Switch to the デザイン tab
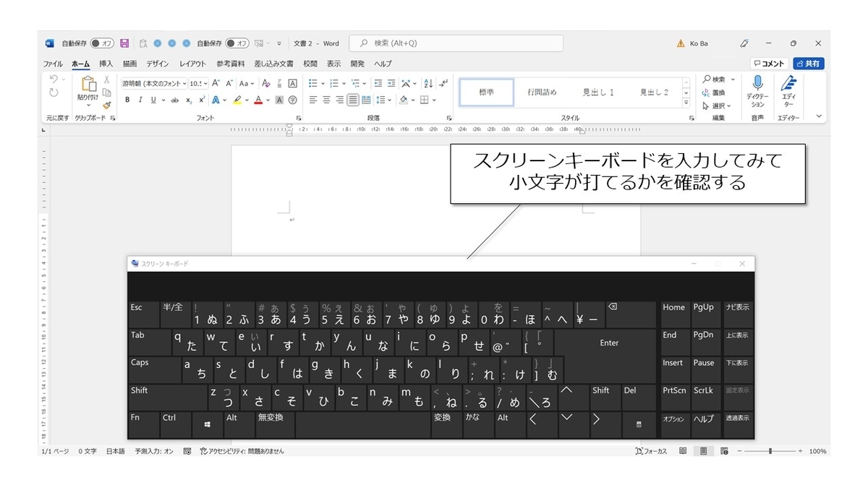 click(158, 64)
